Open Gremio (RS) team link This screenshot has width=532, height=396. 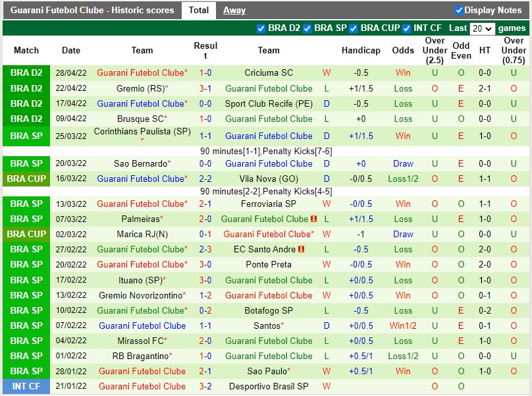pyautogui.click(x=140, y=89)
